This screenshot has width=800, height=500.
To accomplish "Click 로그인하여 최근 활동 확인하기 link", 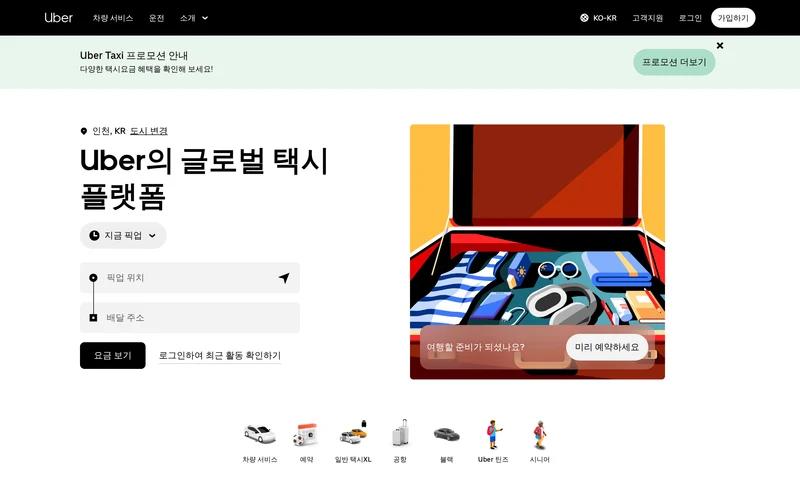I will click(220, 355).
